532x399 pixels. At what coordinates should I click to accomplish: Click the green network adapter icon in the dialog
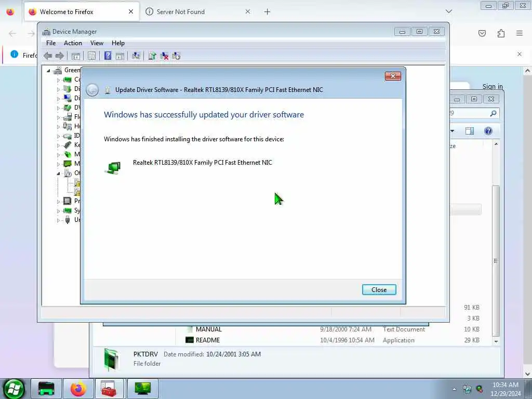tap(113, 168)
